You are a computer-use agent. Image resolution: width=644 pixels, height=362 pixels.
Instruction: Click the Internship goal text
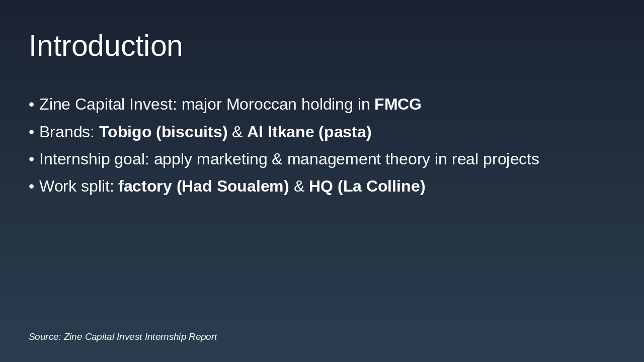point(94,159)
